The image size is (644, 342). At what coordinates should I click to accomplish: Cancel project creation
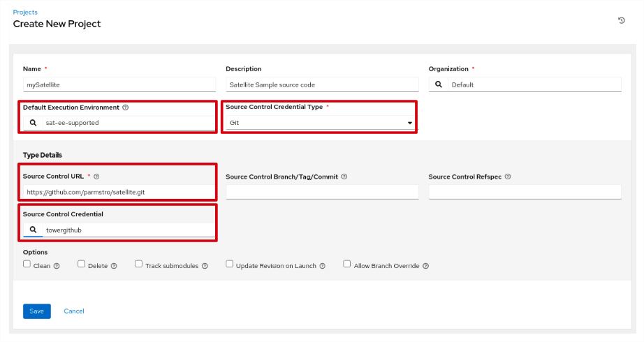[74, 311]
